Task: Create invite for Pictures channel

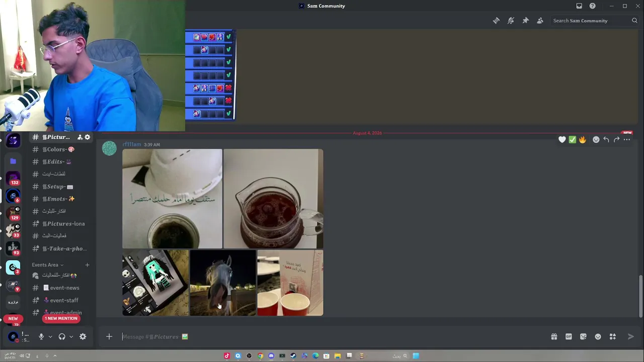Action: click(x=79, y=137)
